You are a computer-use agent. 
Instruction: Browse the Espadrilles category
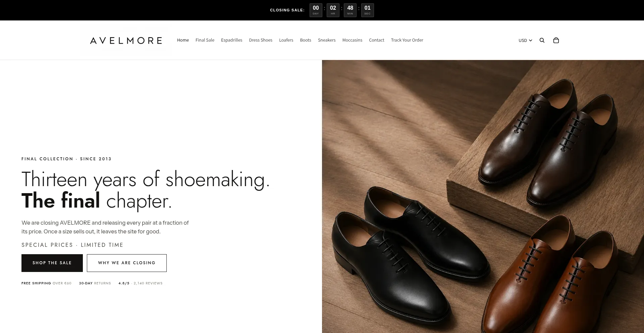(x=231, y=40)
